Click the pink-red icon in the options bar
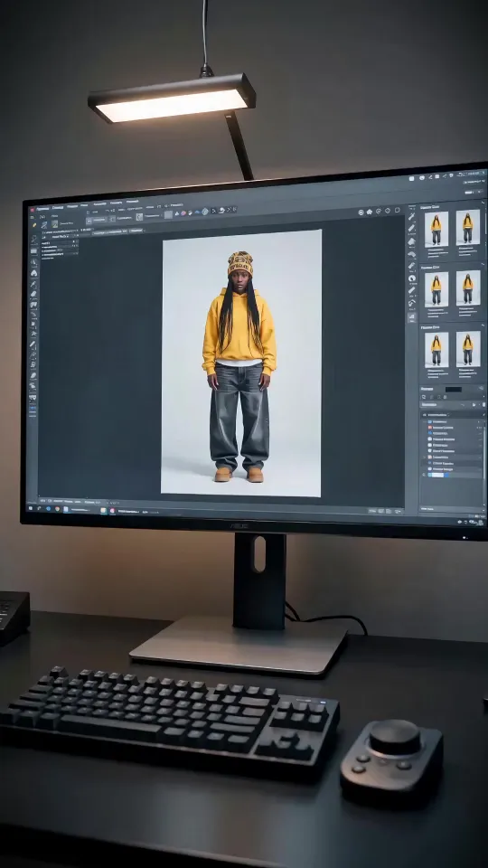 (183, 213)
